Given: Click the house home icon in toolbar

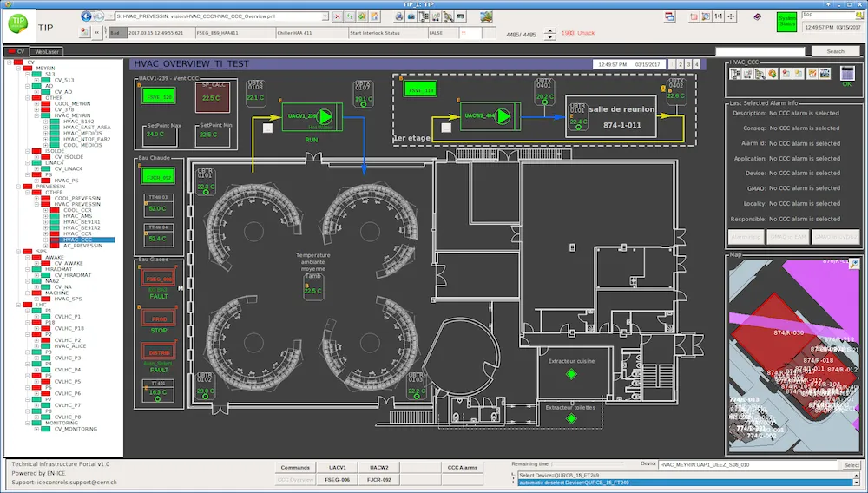Looking at the screenshot, I should [375, 16].
